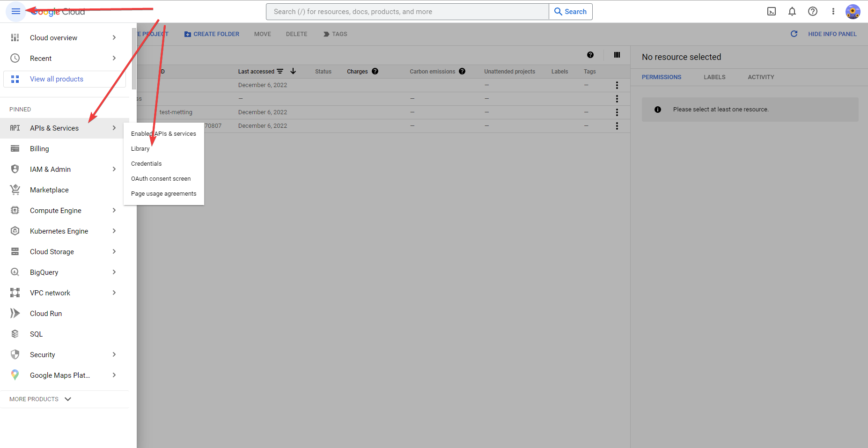The width and height of the screenshot is (868, 448).
Task: Click the BigQuery icon
Action: point(15,272)
